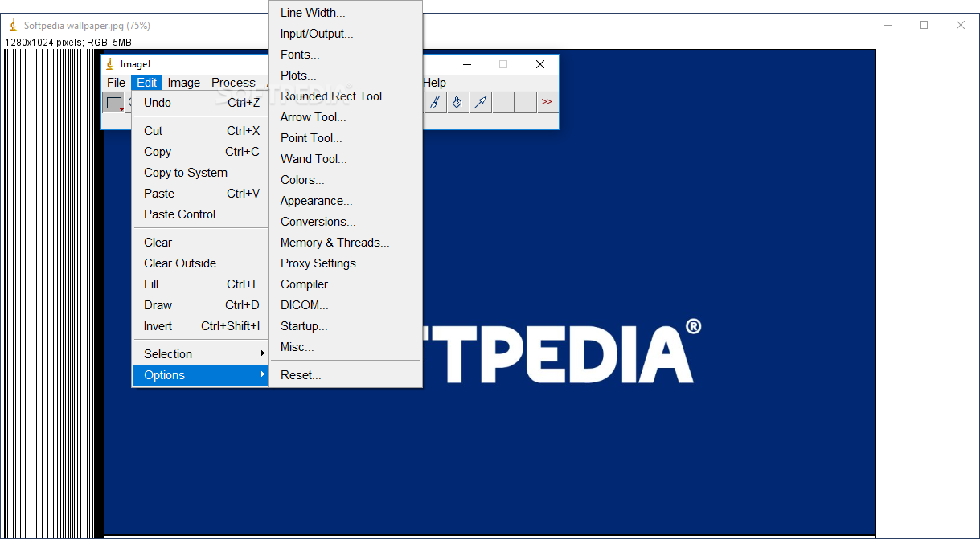The height and width of the screenshot is (539, 980).
Task: Maximize the Softpedia wallpaper window
Action: (x=924, y=25)
